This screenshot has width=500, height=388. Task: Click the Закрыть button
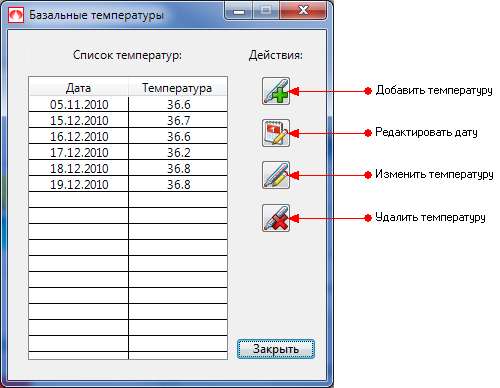click(x=276, y=349)
